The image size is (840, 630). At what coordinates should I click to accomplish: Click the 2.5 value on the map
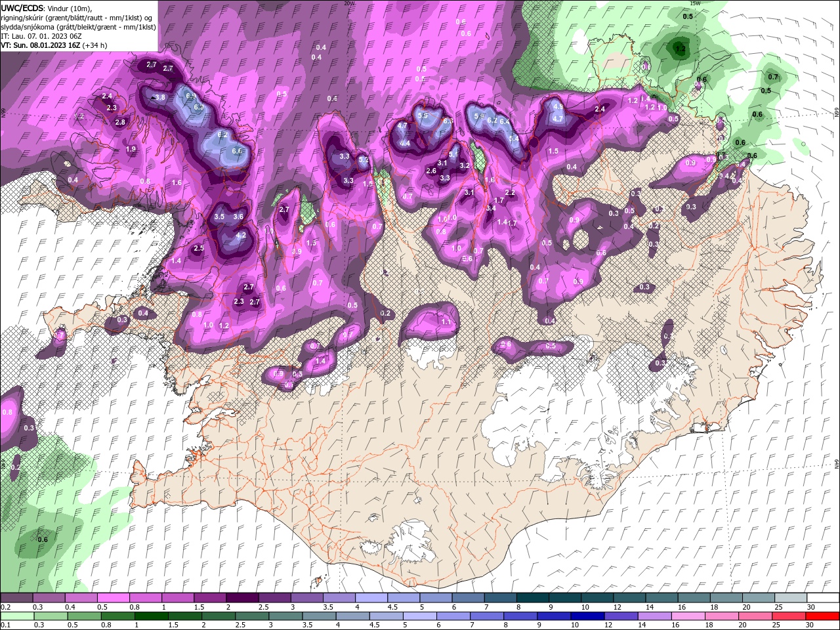click(199, 249)
